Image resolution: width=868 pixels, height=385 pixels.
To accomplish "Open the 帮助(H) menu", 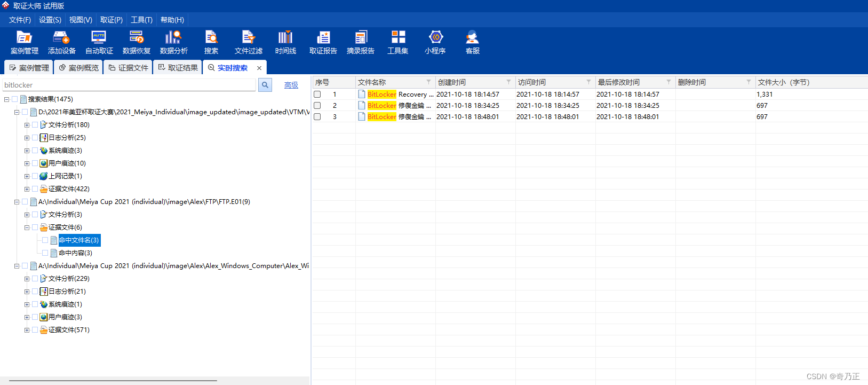I will (x=172, y=20).
